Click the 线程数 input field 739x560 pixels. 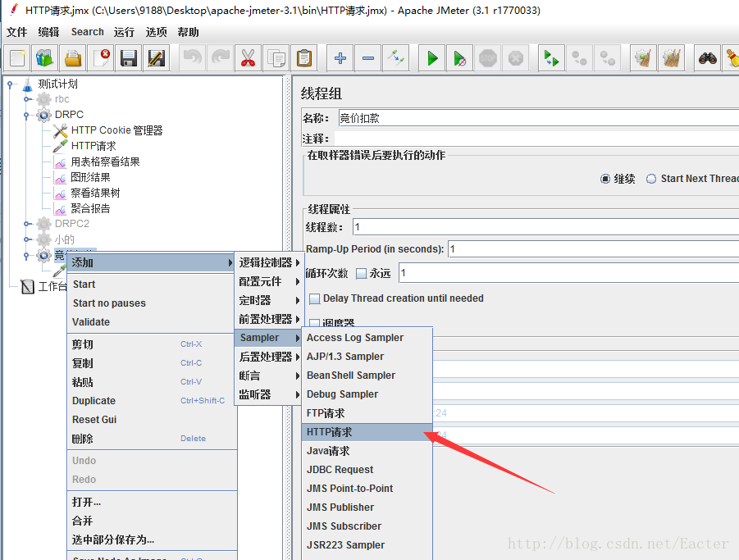point(545,227)
